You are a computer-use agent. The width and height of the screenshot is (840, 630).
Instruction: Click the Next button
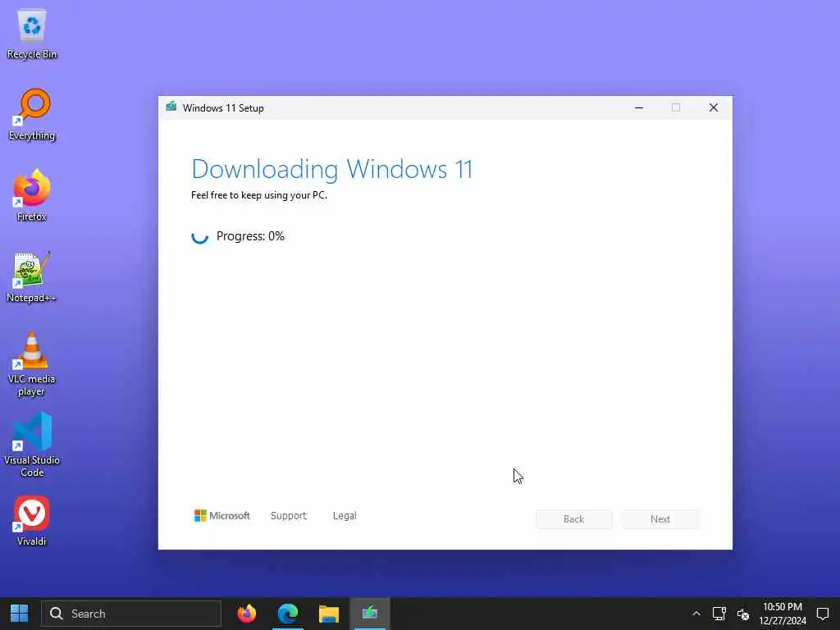pyautogui.click(x=660, y=519)
